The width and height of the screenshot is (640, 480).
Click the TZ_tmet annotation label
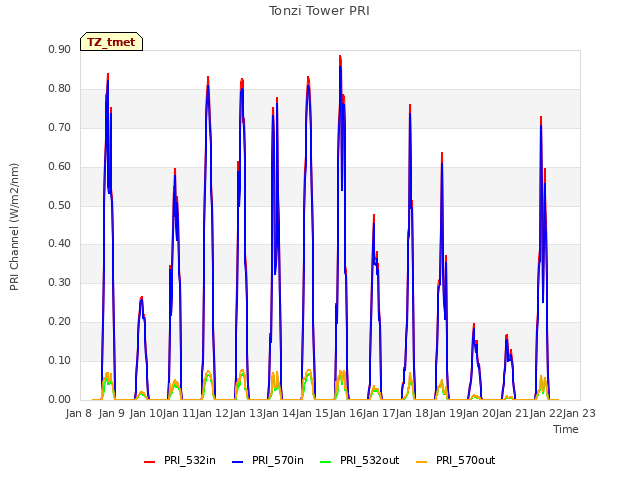(111, 42)
